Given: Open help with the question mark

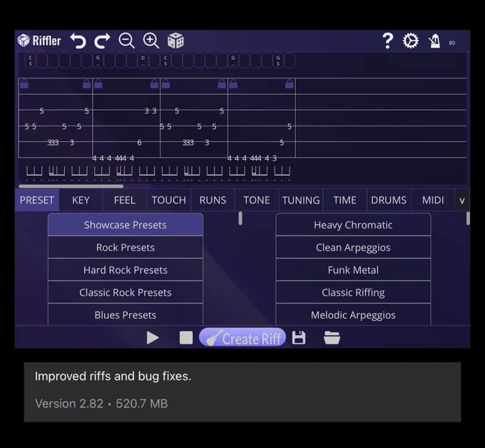Looking at the screenshot, I should click(387, 41).
